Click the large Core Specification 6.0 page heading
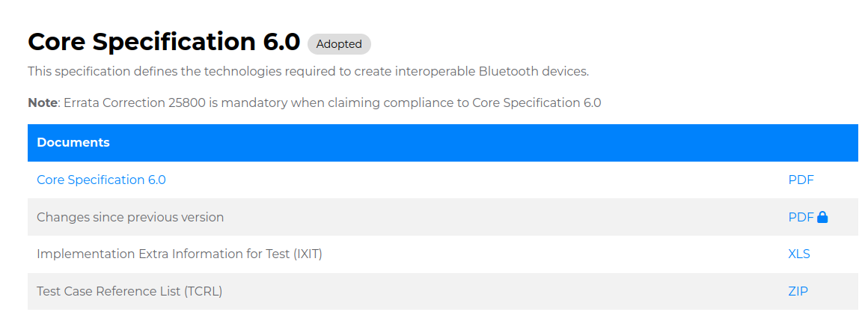Image resolution: width=868 pixels, height=315 pixels. coord(164,42)
